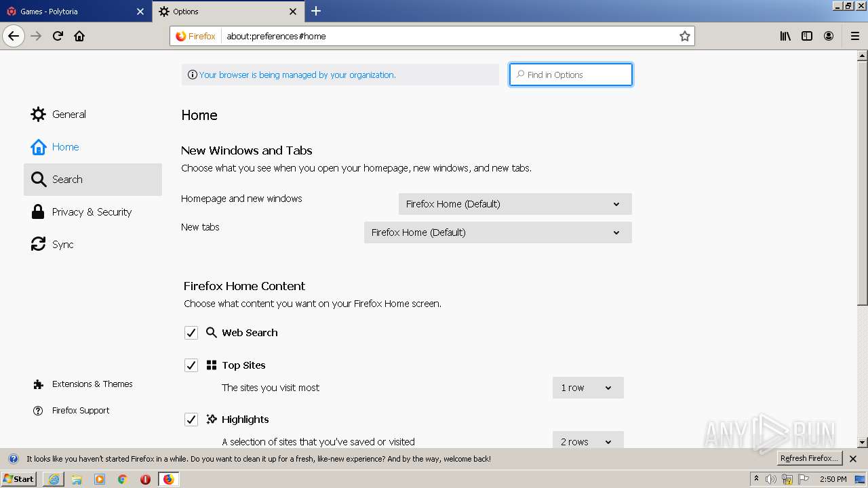The width and height of the screenshot is (868, 488).
Task: Click the system clock showing 2:50 PM
Action: coord(833,479)
